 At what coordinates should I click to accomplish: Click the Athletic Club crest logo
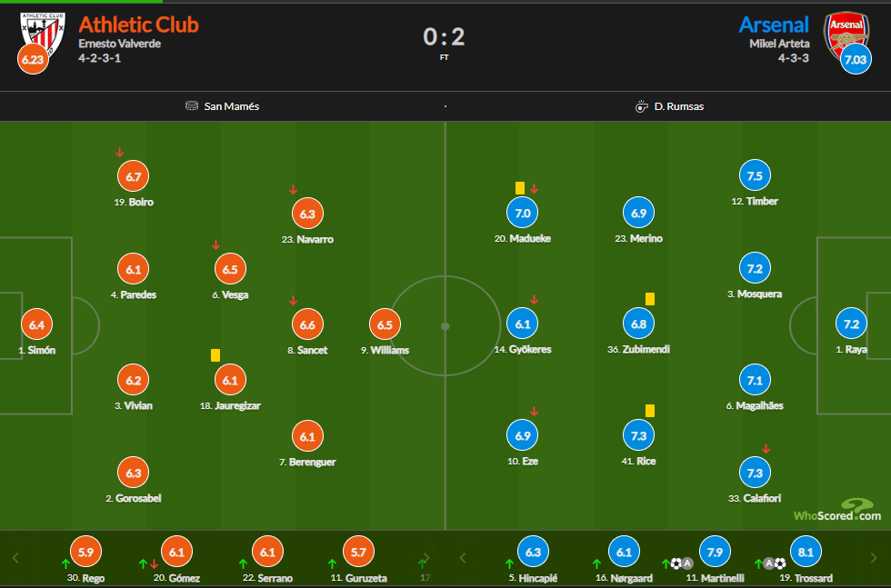(x=43, y=31)
